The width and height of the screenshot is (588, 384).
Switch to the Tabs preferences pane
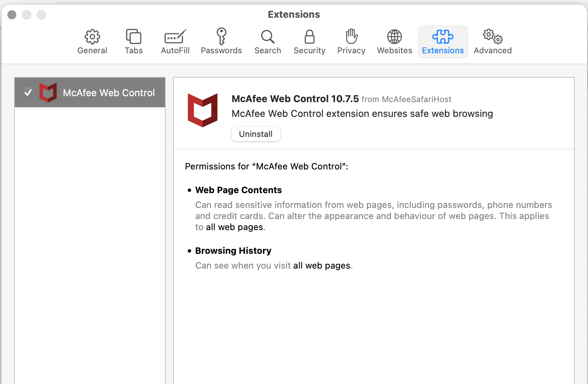pos(134,42)
